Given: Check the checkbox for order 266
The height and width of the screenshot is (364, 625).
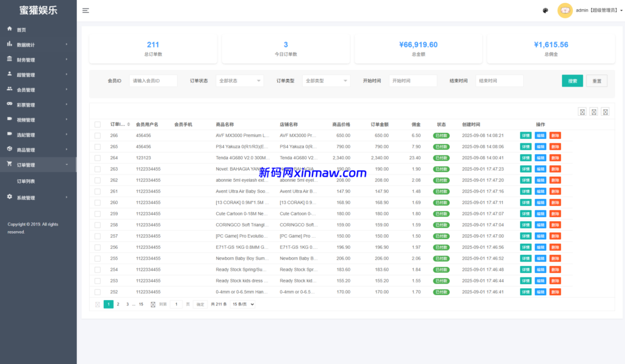Looking at the screenshot, I should pyautogui.click(x=98, y=136).
